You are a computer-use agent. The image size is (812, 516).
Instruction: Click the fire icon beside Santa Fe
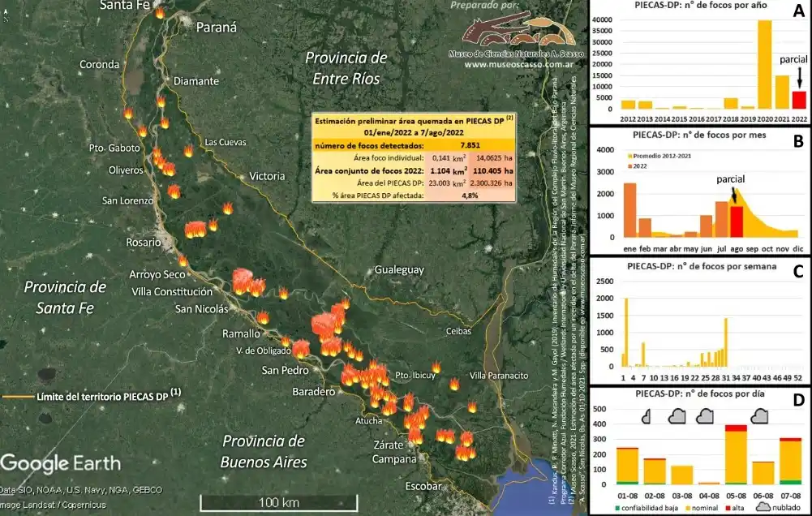[x=159, y=12]
